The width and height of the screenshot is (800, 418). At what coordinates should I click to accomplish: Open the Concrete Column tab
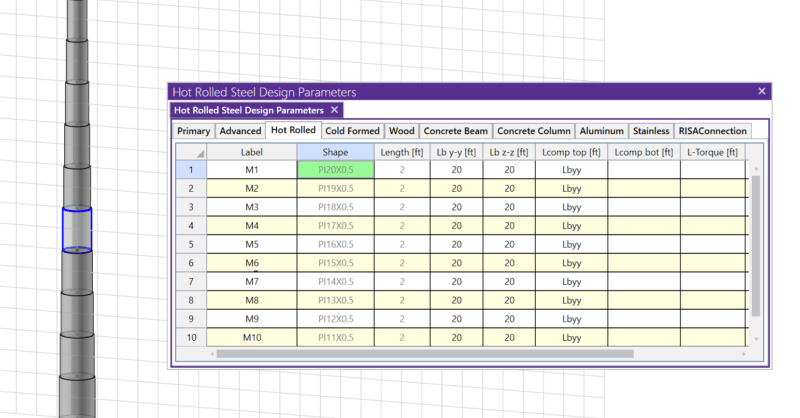click(x=534, y=131)
